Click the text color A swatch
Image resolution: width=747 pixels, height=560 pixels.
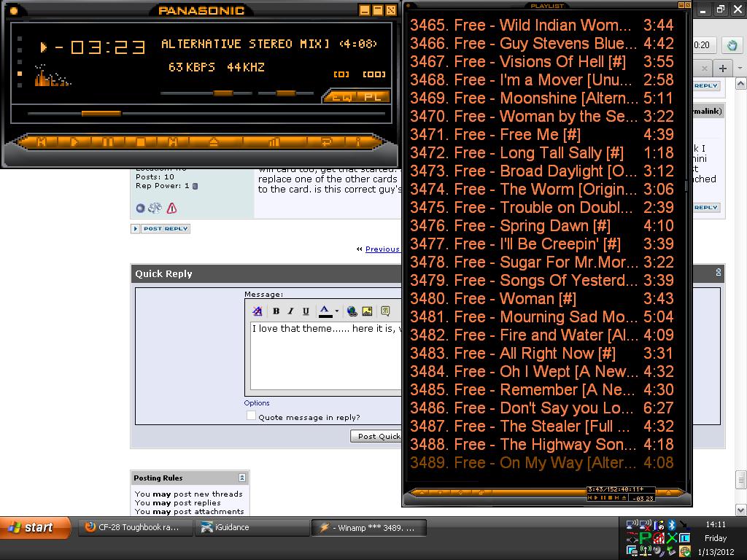[325, 311]
